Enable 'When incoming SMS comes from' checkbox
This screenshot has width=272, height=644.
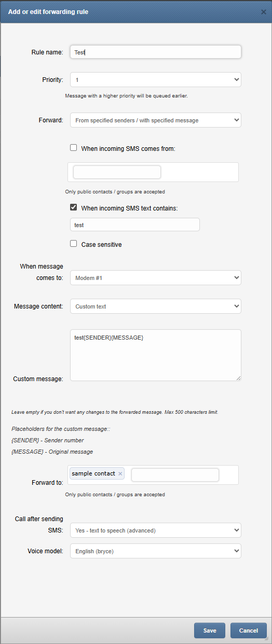[x=74, y=148]
